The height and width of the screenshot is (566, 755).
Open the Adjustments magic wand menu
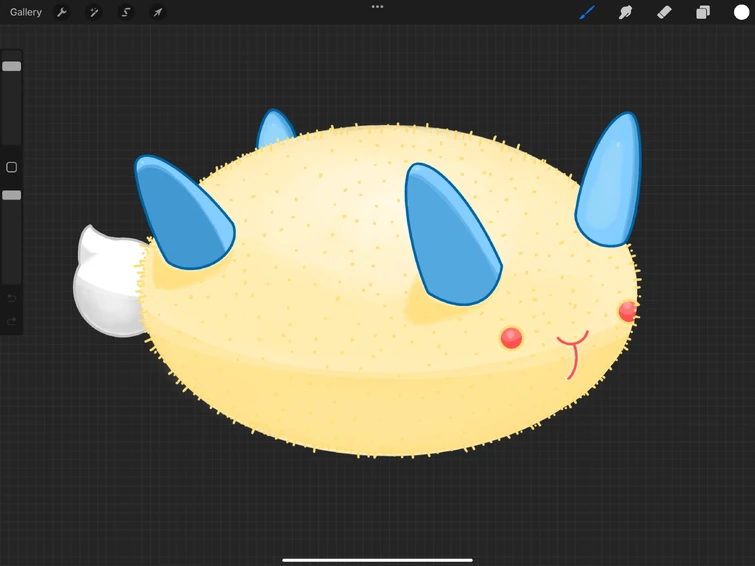(93, 12)
